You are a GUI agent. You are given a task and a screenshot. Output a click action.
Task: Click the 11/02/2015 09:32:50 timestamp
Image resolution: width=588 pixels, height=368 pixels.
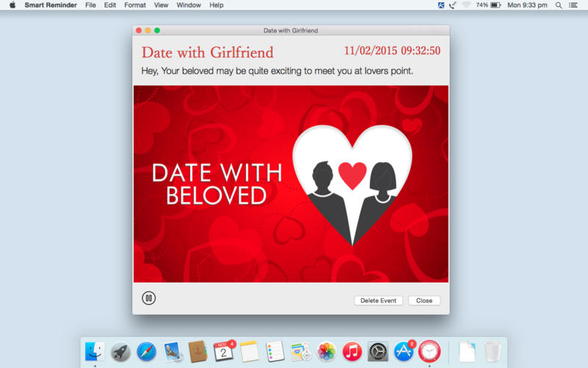tap(392, 51)
